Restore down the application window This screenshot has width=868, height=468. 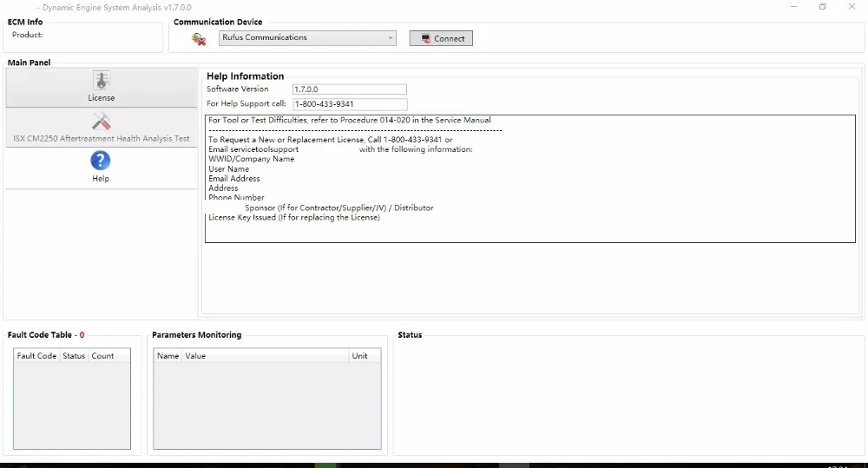823,7
